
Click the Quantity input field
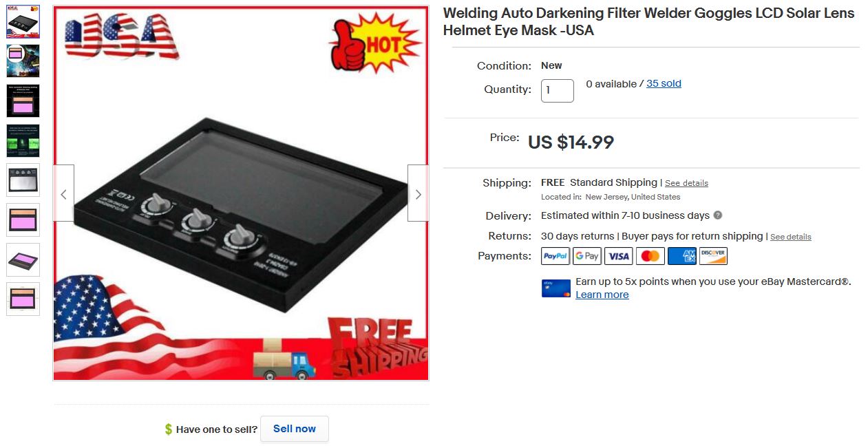click(558, 91)
